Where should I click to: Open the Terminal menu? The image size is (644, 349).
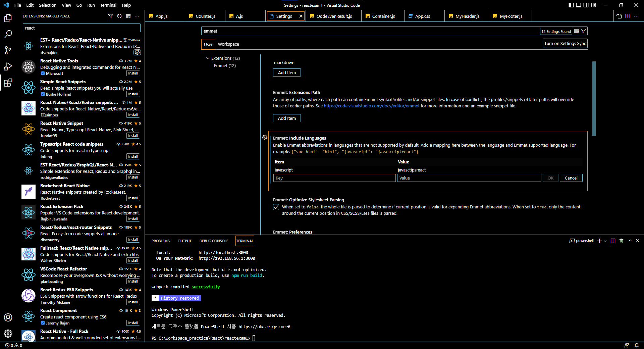pos(108,5)
